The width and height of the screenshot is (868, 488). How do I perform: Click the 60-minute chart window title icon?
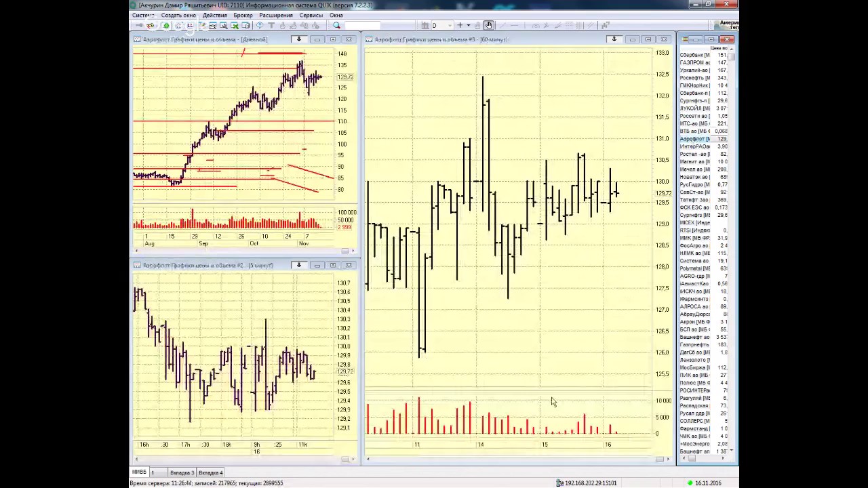(x=369, y=39)
